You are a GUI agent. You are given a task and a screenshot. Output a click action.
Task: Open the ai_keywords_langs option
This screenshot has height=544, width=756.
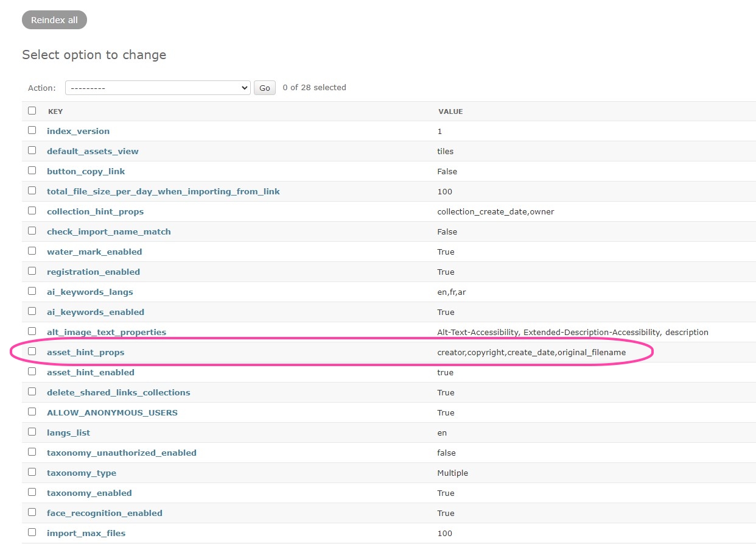90,292
